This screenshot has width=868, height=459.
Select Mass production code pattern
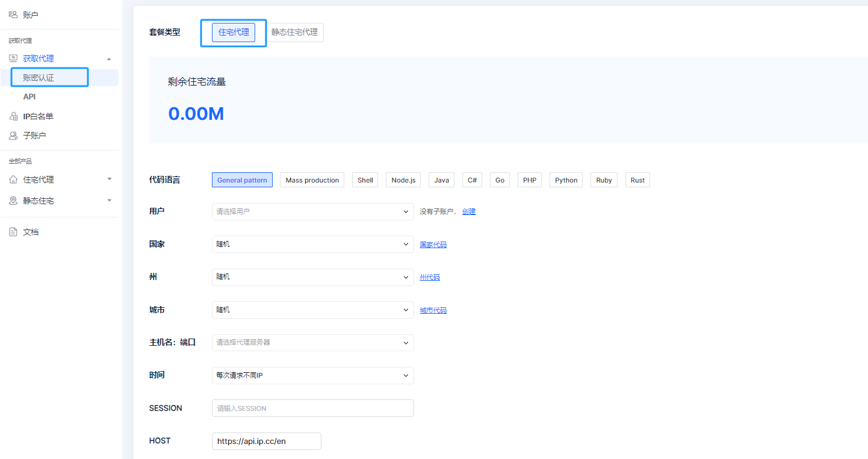tap(312, 180)
